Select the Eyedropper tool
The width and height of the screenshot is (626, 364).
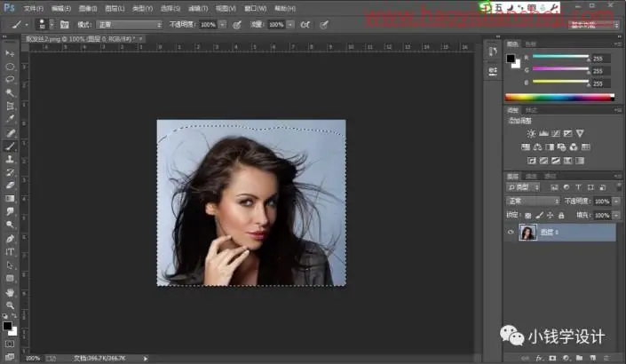point(10,119)
